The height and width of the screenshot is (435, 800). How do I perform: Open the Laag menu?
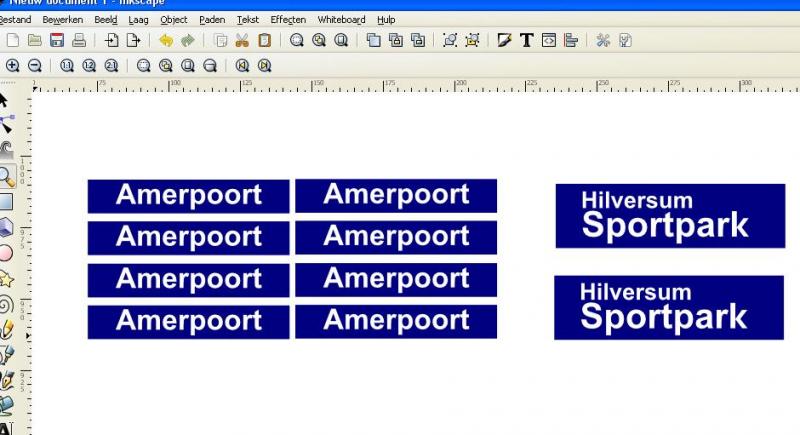[138, 19]
